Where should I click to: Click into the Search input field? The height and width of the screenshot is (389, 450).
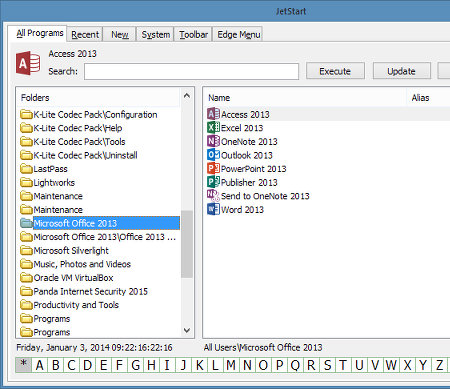click(x=191, y=71)
